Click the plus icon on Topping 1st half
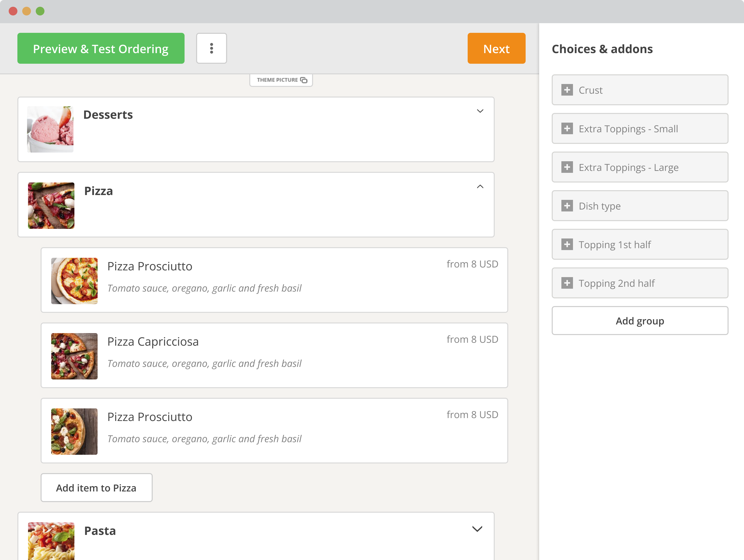 pyautogui.click(x=567, y=244)
